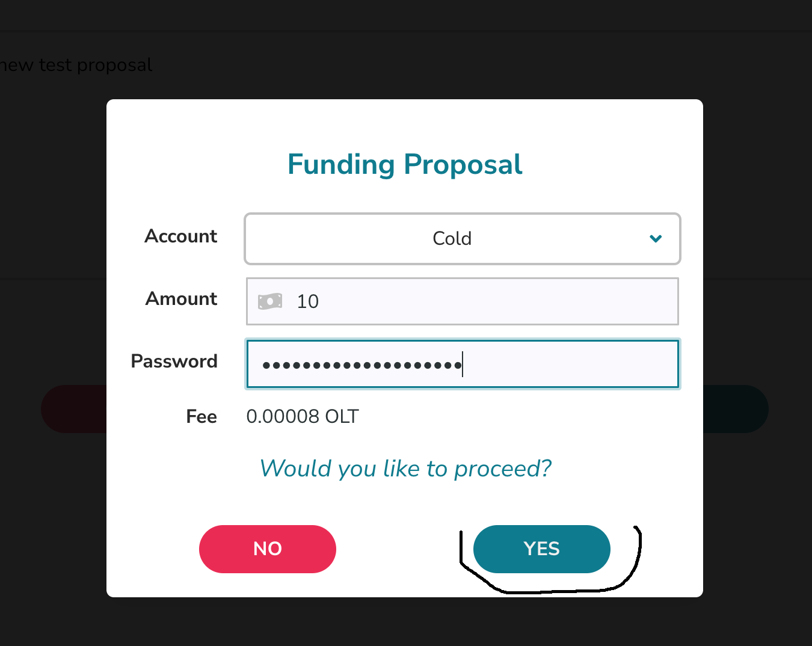Image resolution: width=812 pixels, height=646 pixels.
Task: Click the Amount field label
Action: coord(181,299)
